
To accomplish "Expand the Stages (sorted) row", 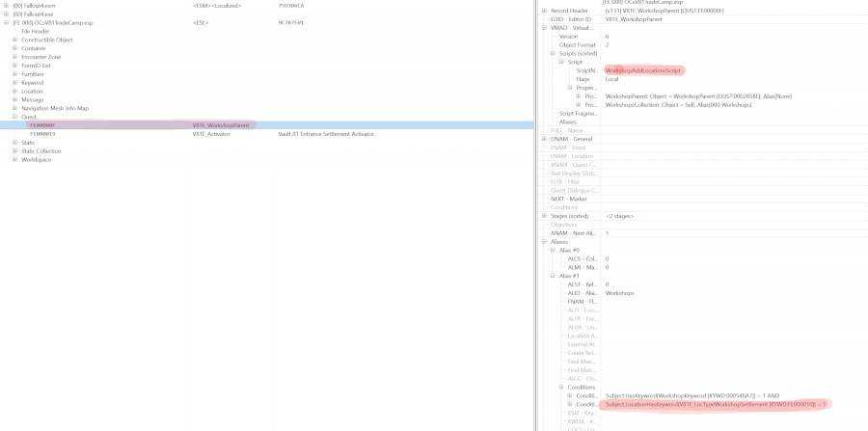I will [x=544, y=216].
